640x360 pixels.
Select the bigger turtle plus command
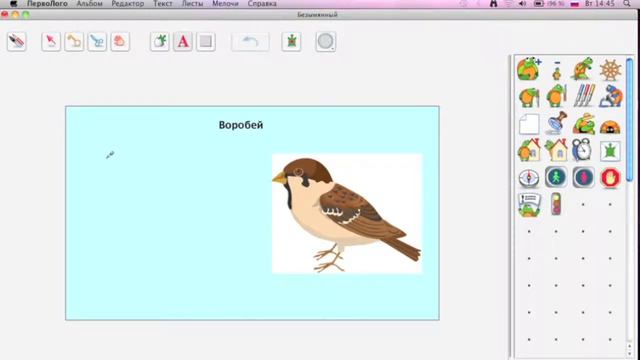click(x=529, y=69)
